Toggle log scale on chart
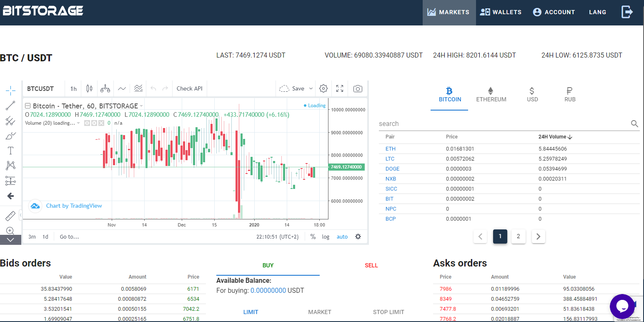644x322 pixels. pyautogui.click(x=326, y=236)
